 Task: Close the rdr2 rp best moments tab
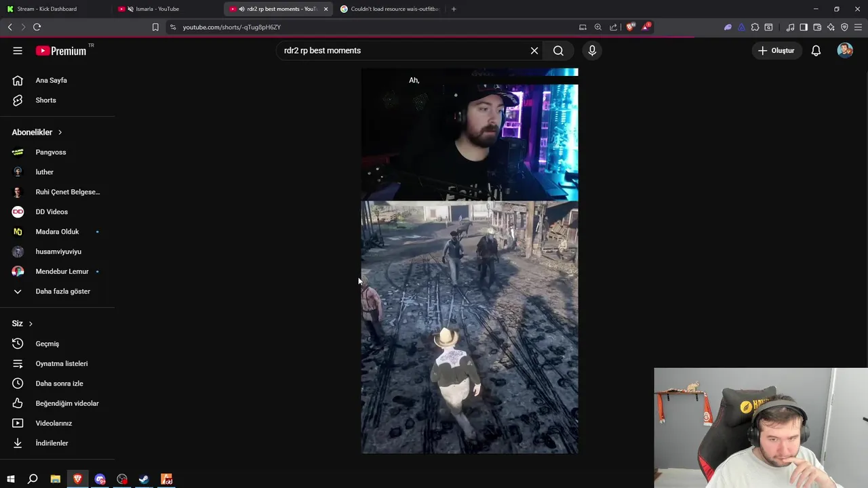coord(325,9)
